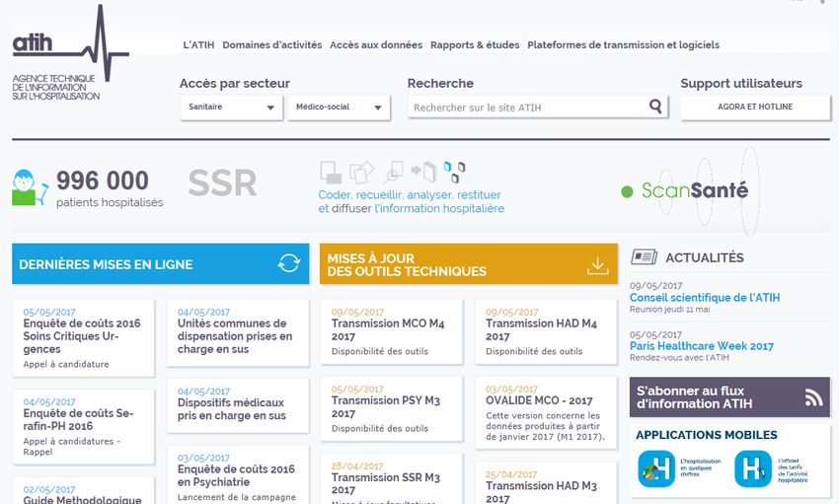The image size is (839, 504).
Task: Open the Paris Healthcare Week 2017 link
Action: 702,346
